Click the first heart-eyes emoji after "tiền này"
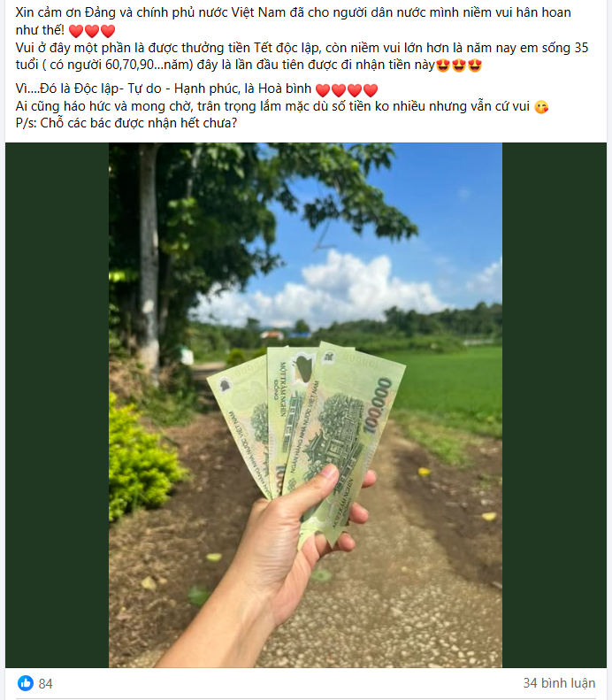The width and height of the screenshot is (612, 700). click(x=443, y=65)
